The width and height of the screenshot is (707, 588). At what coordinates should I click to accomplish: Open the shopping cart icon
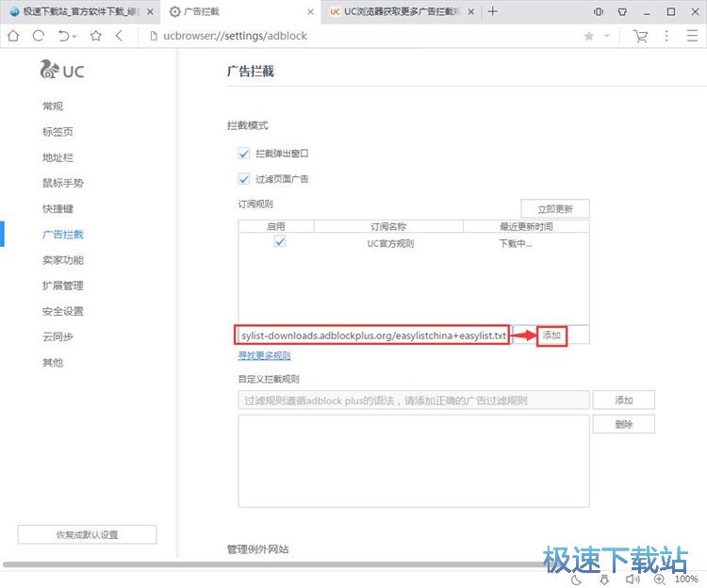[x=640, y=36]
